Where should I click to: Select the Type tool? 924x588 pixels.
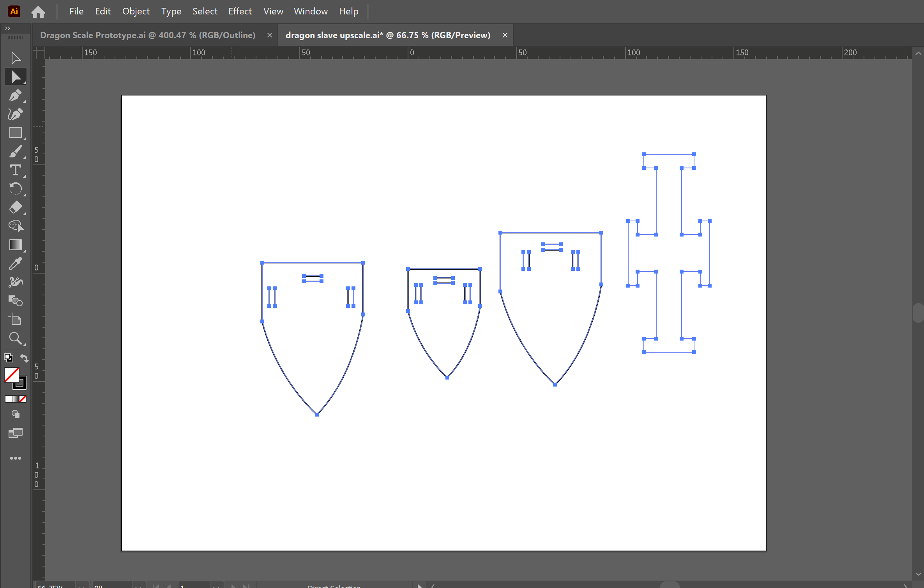(x=15, y=170)
